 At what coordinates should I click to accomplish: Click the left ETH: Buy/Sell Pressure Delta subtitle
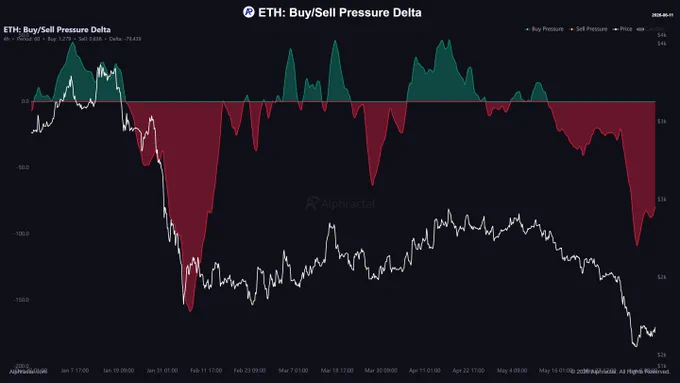point(57,29)
